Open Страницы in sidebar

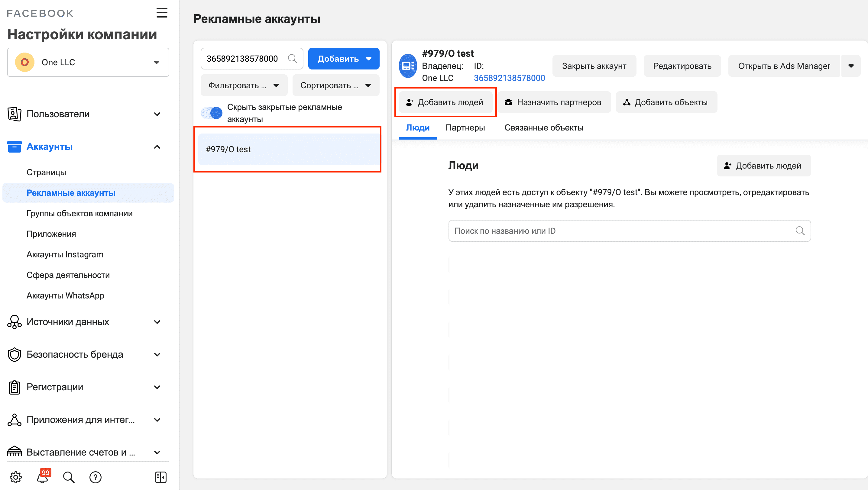[46, 172]
